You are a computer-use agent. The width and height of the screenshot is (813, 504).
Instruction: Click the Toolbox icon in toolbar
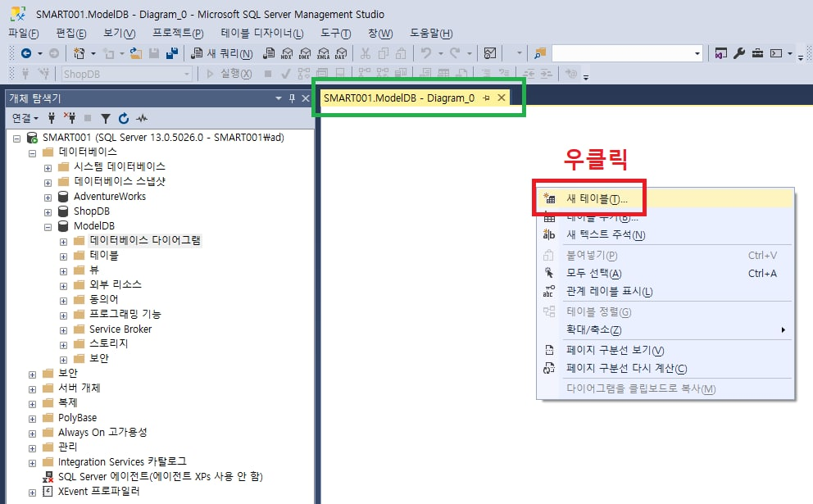point(757,53)
